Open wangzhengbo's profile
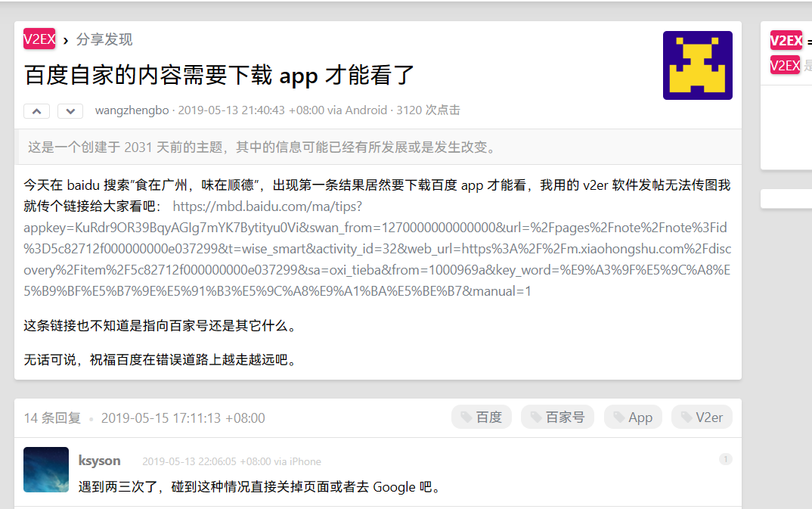The height and width of the screenshot is (509, 812). coord(132,110)
